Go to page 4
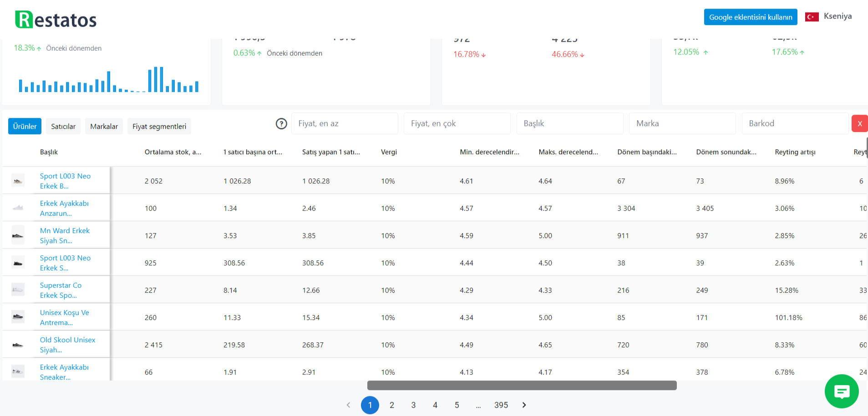The height and width of the screenshot is (416, 868). pos(435,405)
